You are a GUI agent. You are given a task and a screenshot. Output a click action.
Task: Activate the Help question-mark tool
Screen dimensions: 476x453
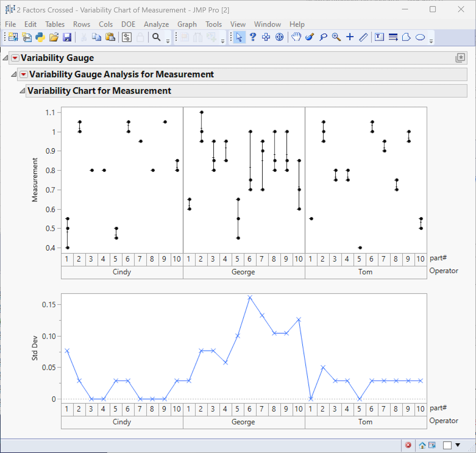[253, 37]
